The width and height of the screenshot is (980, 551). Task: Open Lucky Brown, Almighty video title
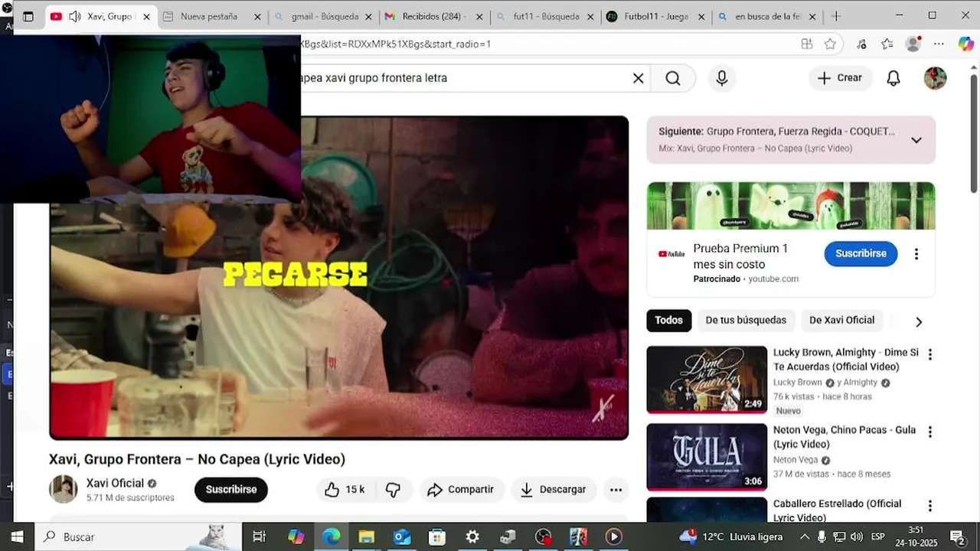(x=845, y=359)
